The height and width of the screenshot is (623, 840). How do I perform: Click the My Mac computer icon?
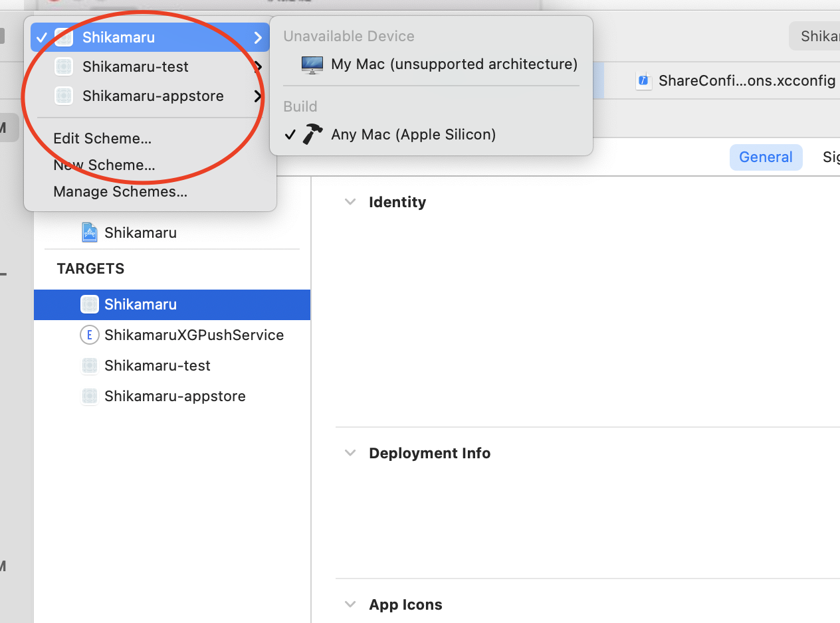click(x=312, y=64)
